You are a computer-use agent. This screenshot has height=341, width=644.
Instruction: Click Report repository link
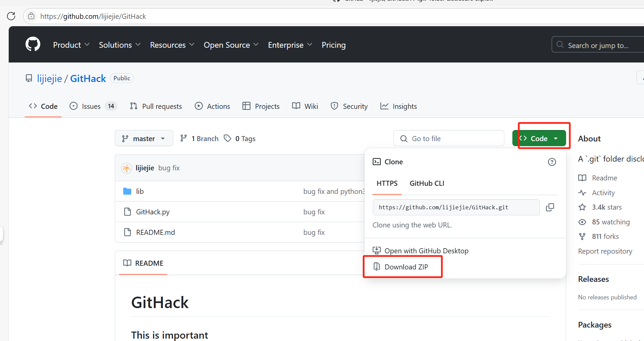coord(605,251)
